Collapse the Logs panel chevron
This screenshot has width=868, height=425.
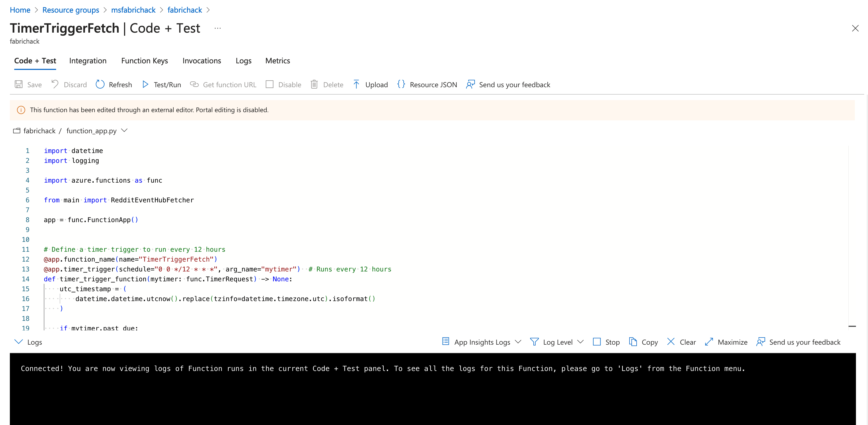19,342
